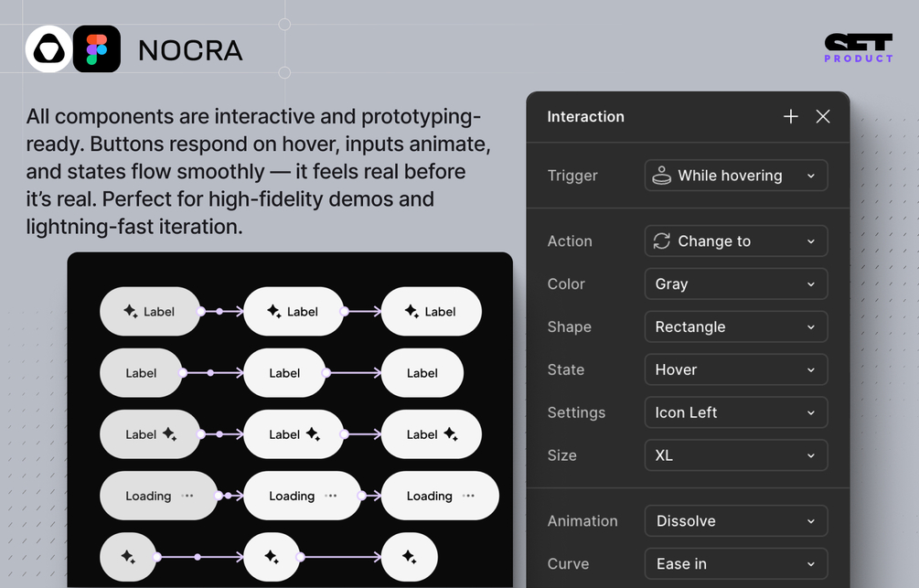Expand the Color dropdown set to Gray
919x588 pixels.
click(736, 284)
